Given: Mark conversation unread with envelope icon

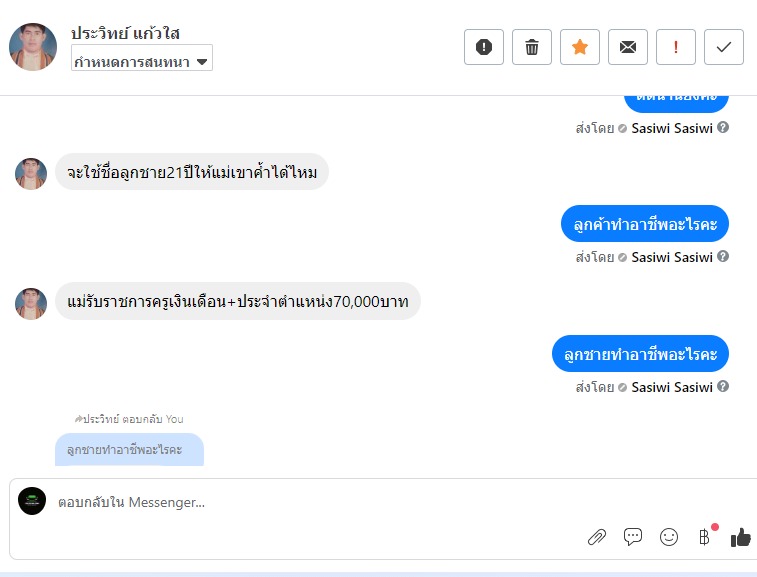Looking at the screenshot, I should click(628, 47).
